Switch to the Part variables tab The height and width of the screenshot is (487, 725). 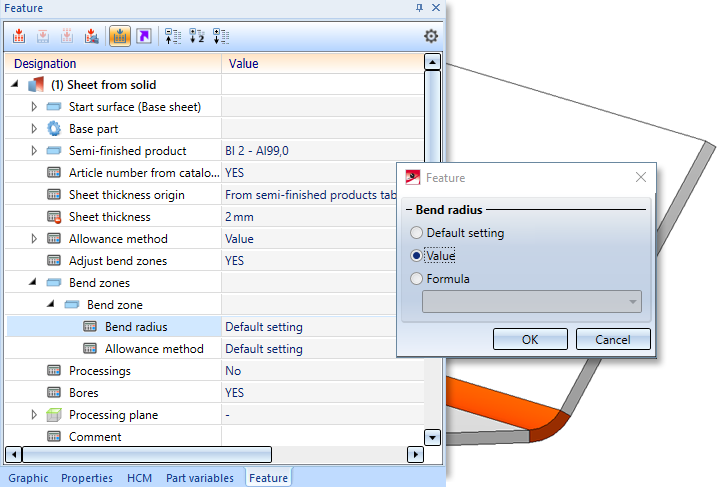click(x=200, y=478)
